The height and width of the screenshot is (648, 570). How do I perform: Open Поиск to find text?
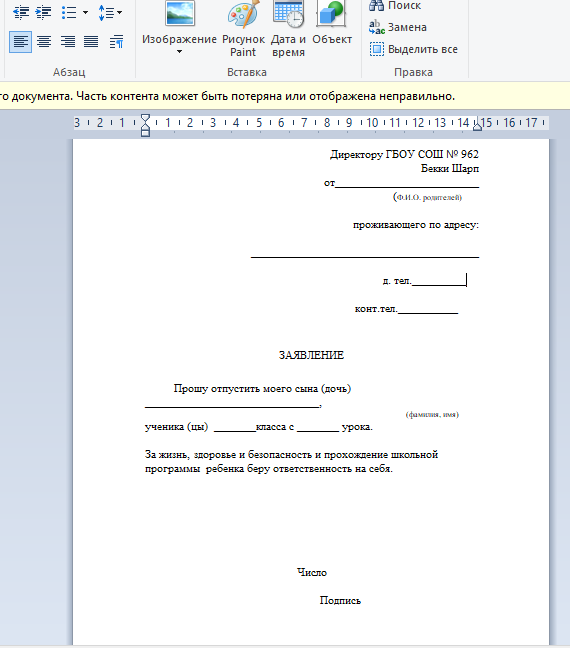[x=395, y=5]
